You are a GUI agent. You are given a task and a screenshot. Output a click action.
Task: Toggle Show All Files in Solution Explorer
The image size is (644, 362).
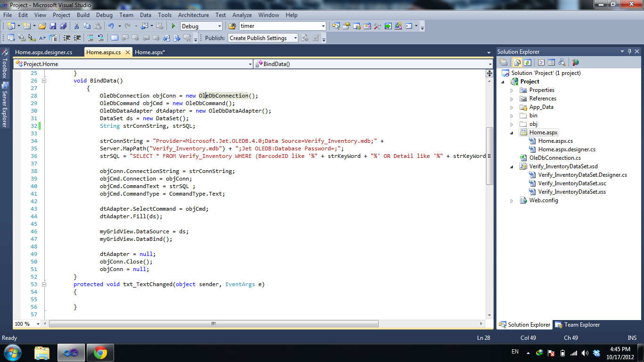click(x=517, y=62)
